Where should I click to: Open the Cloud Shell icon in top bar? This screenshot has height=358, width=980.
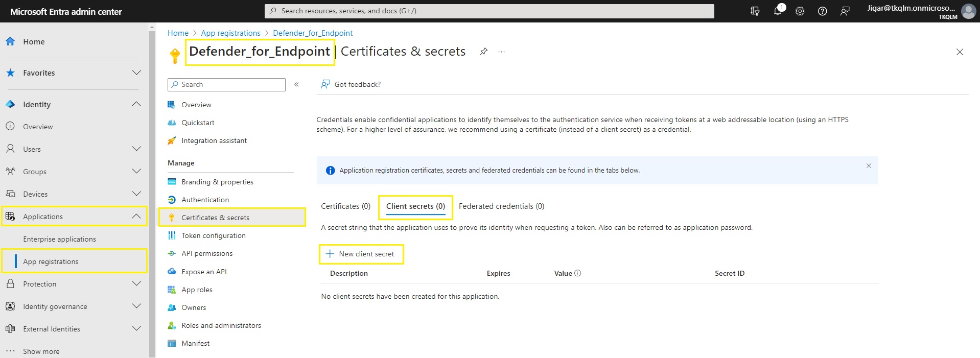[755, 11]
